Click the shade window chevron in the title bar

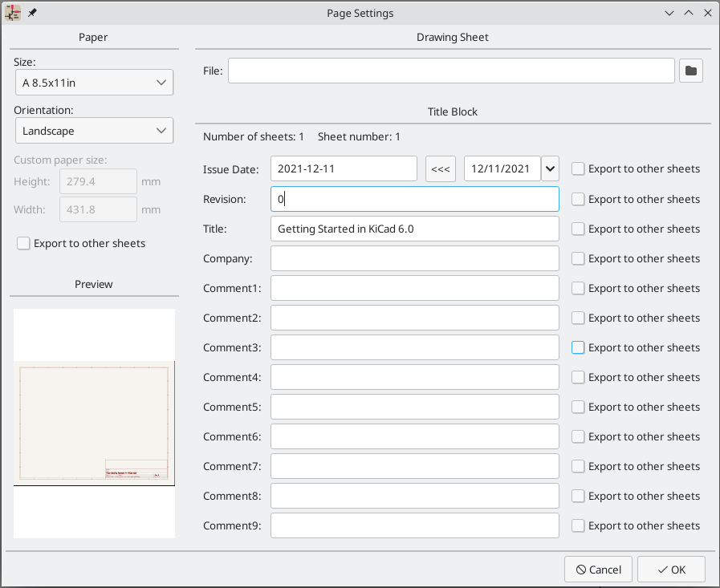tap(669, 13)
